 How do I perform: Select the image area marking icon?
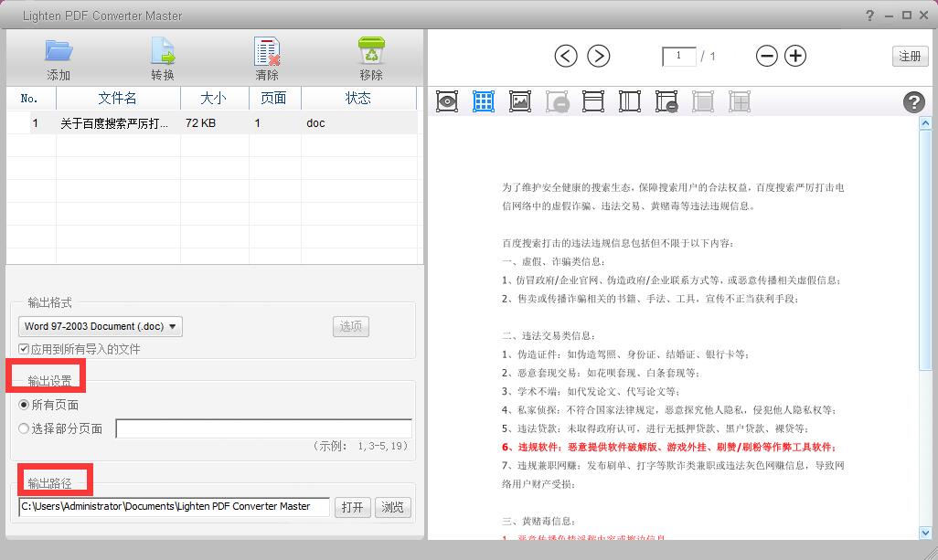[520, 101]
